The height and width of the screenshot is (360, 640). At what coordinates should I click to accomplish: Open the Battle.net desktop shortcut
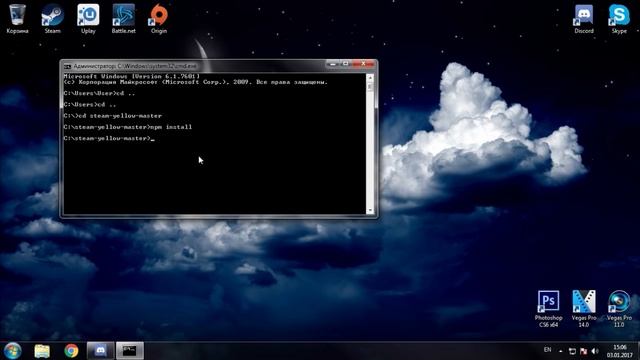coord(124,19)
